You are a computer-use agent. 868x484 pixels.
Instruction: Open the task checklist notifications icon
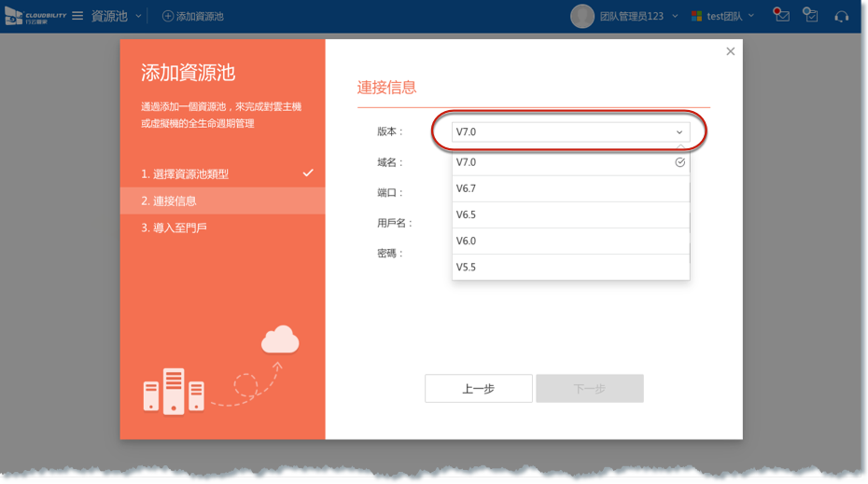point(811,15)
